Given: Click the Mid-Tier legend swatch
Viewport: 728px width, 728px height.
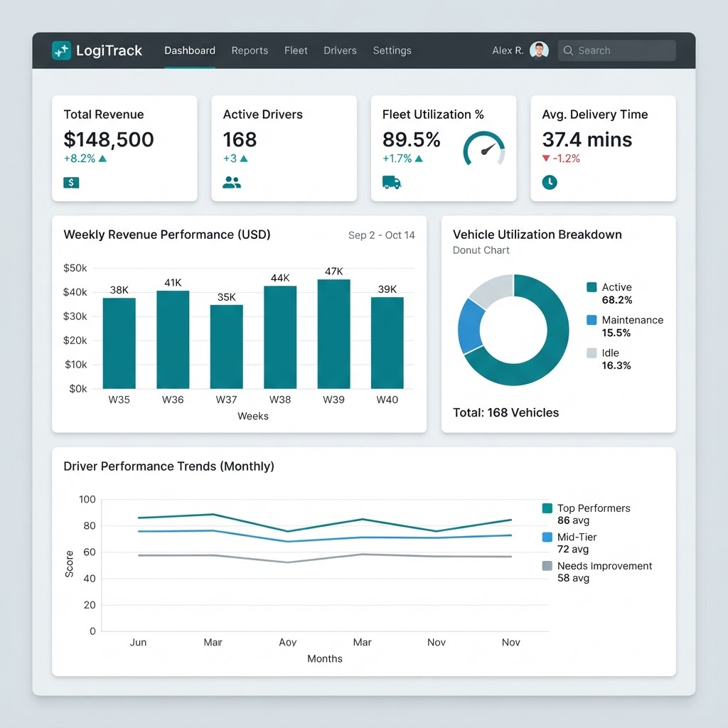Looking at the screenshot, I should click(x=547, y=537).
